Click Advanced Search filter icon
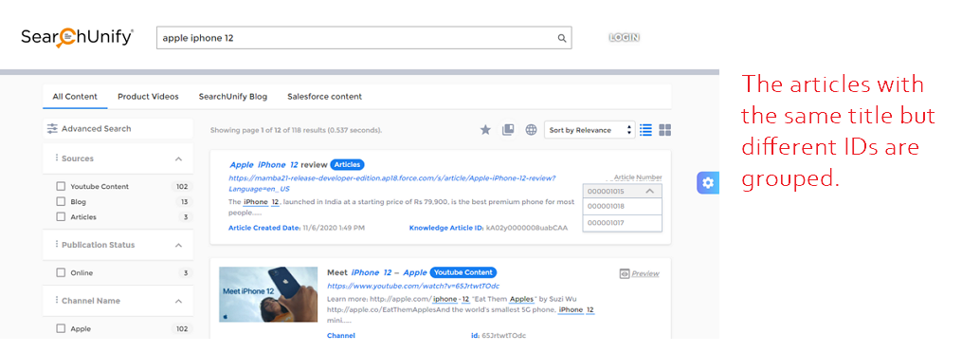This screenshot has height=353, width=980. [52, 129]
